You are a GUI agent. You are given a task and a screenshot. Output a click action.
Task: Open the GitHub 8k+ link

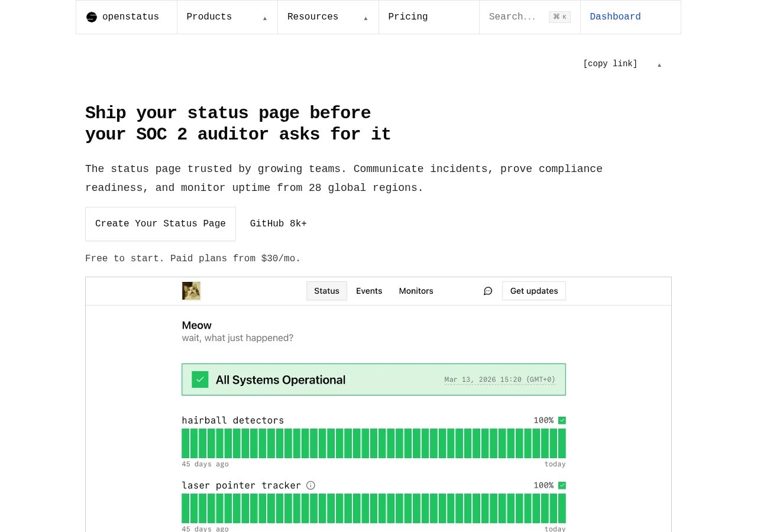[279, 224]
